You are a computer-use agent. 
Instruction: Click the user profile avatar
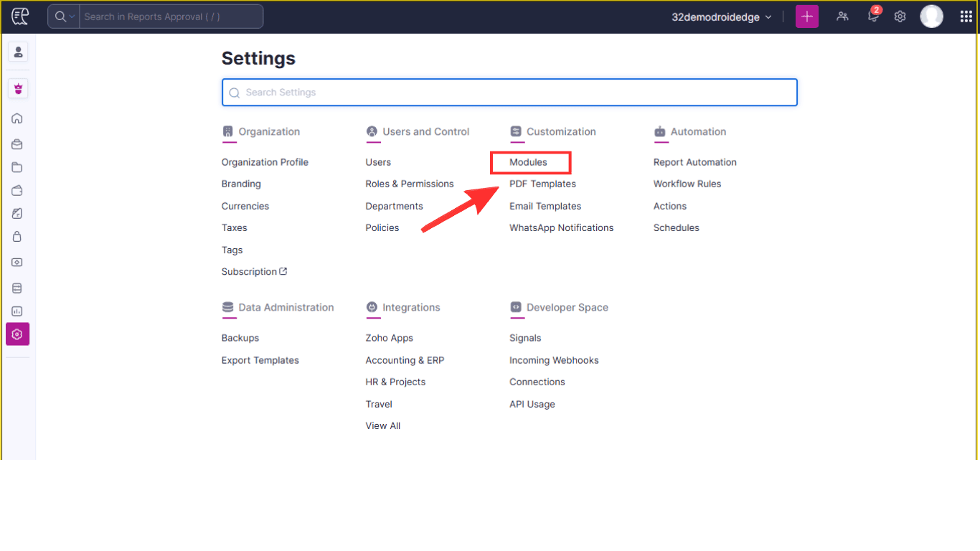931,17
